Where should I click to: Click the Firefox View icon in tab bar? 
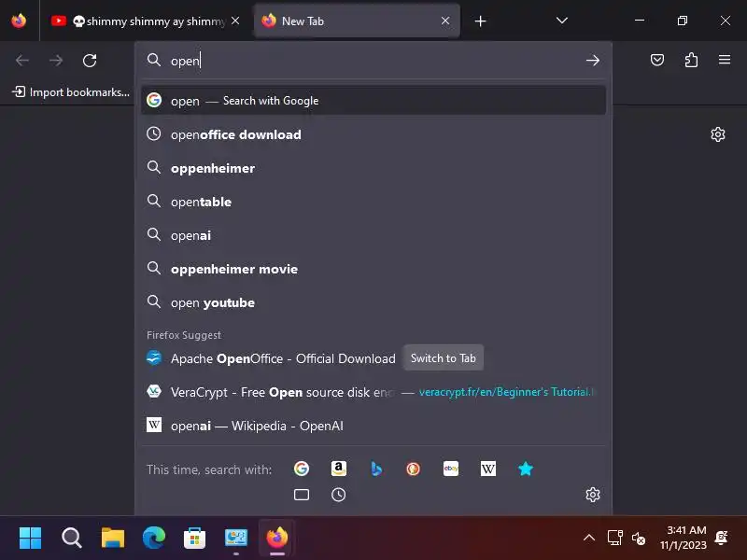pos(19,21)
